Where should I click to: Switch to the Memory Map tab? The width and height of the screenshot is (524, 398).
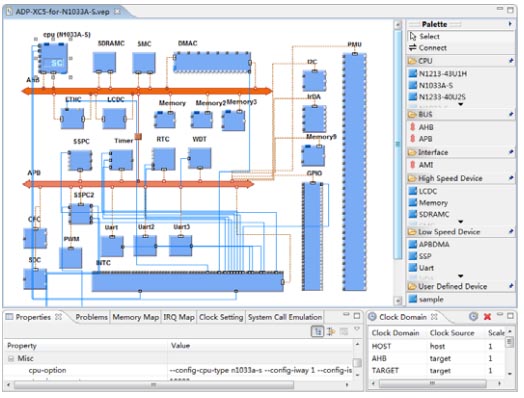point(135,317)
